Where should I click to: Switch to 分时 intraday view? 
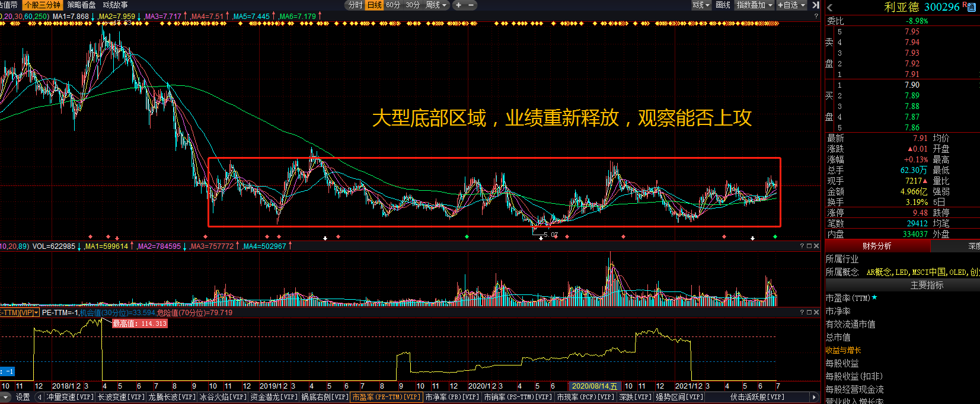pos(355,5)
